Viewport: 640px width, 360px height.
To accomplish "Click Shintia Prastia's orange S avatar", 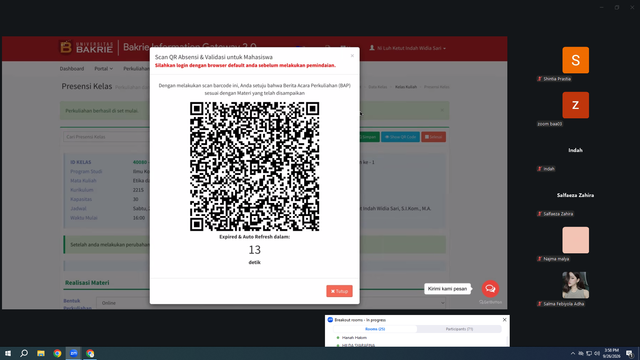I will tap(576, 60).
